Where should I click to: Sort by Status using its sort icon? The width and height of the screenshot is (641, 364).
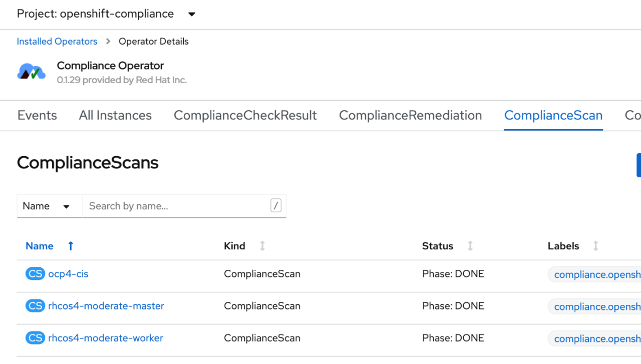pos(470,246)
